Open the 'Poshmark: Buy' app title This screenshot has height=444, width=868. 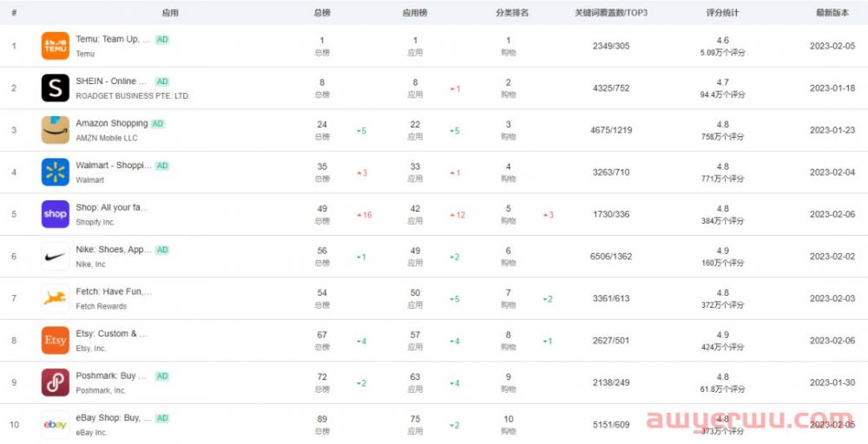click(111, 375)
